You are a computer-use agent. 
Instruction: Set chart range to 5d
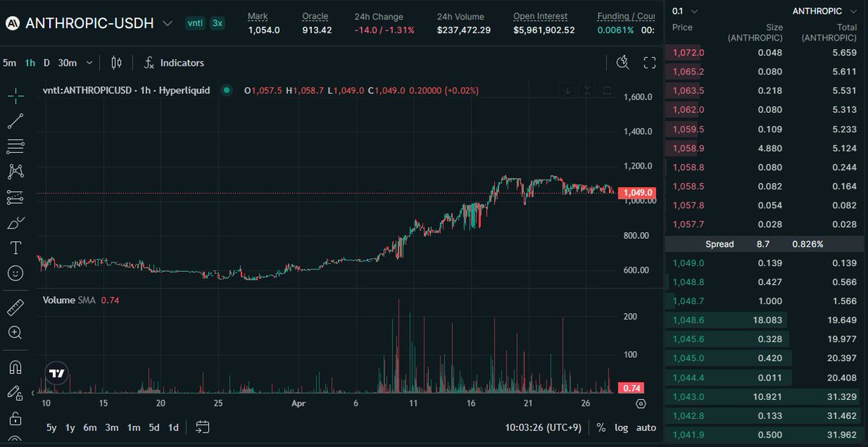pos(154,427)
